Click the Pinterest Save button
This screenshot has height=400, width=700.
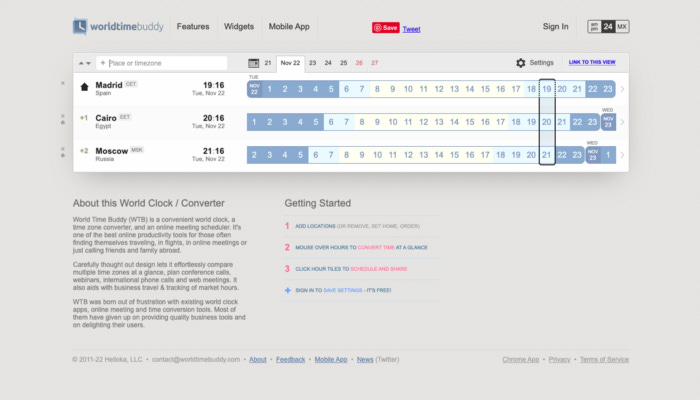386,28
